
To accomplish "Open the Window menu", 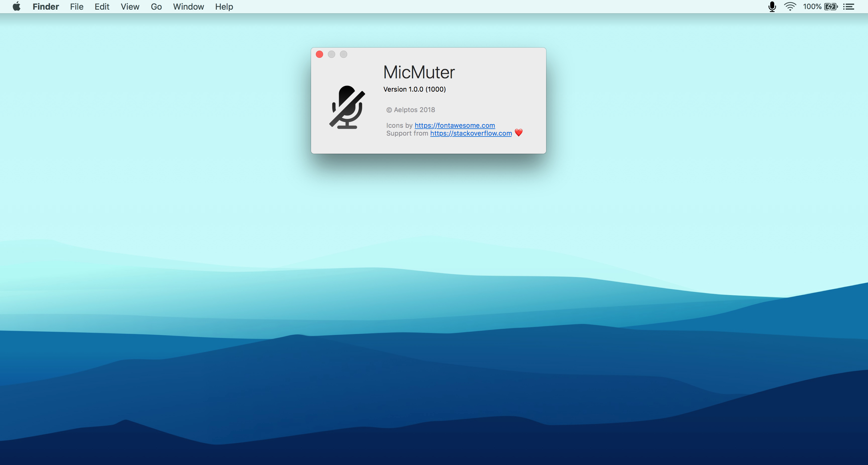I will click(x=188, y=7).
